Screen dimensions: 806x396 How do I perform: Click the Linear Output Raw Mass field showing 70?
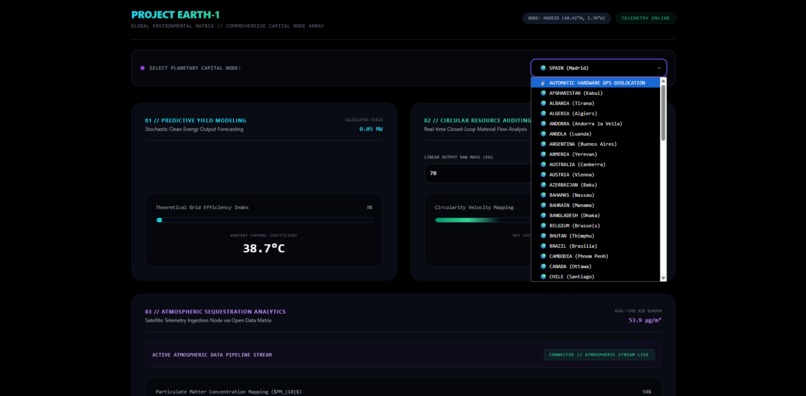pyautogui.click(x=478, y=173)
